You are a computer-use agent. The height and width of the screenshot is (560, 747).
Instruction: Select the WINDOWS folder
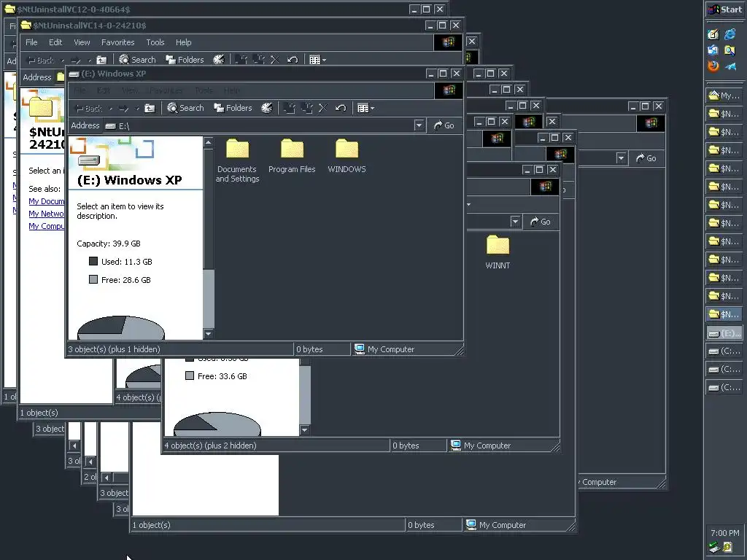[x=347, y=156]
